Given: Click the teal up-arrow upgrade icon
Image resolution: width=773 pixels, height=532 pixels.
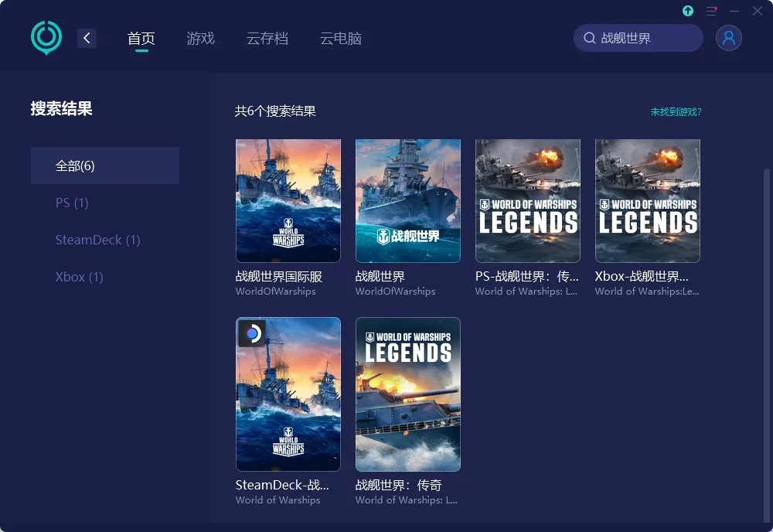Looking at the screenshot, I should point(687,11).
